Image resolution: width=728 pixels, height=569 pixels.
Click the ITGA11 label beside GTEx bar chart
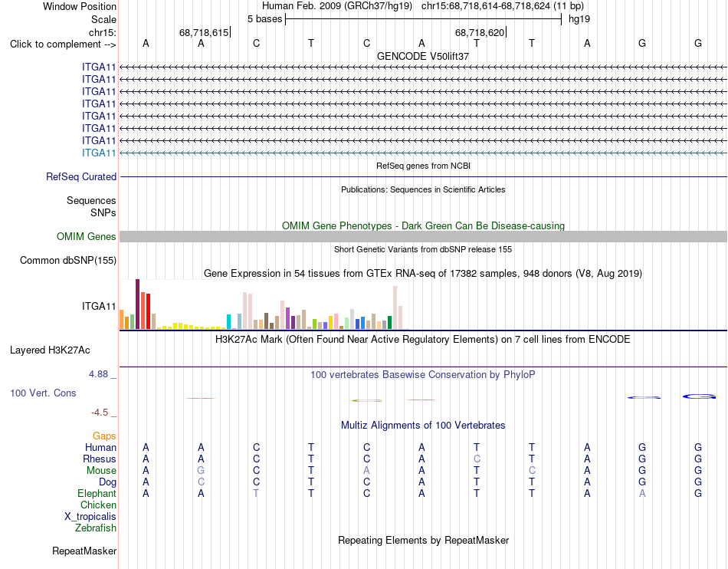click(99, 306)
